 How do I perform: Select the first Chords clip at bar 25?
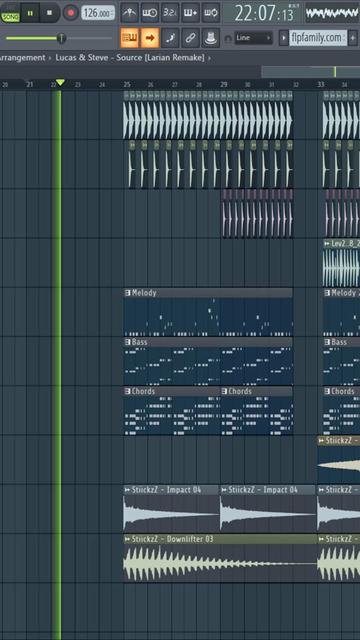[171, 411]
